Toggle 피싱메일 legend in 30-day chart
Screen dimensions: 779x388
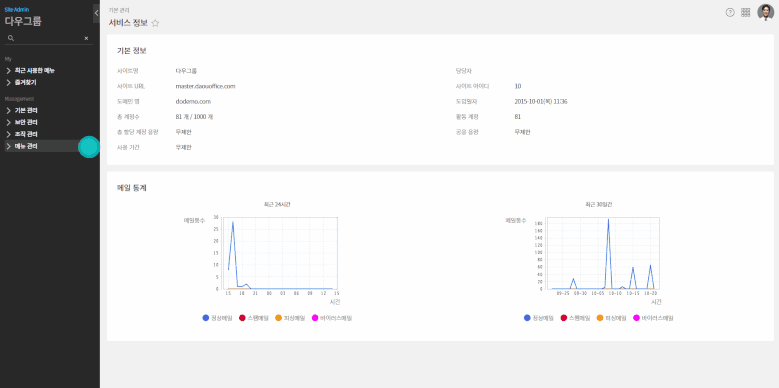tap(611, 318)
